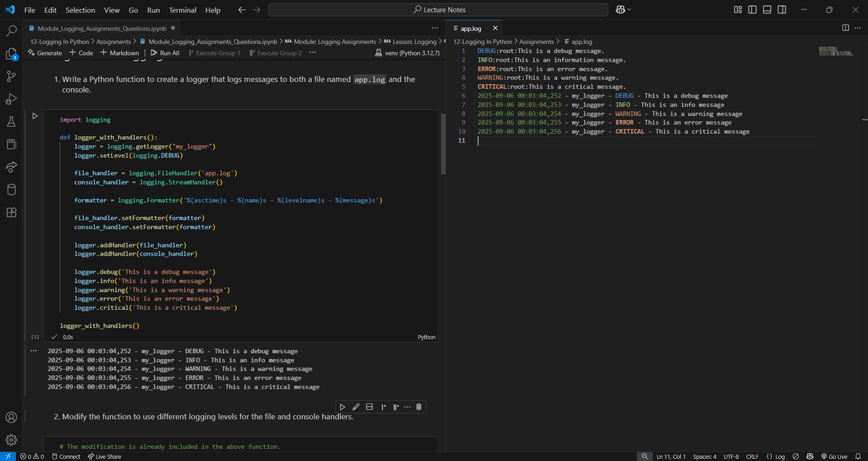The height and width of the screenshot is (461, 868).
Task: Open the View menu
Action: [x=111, y=10]
